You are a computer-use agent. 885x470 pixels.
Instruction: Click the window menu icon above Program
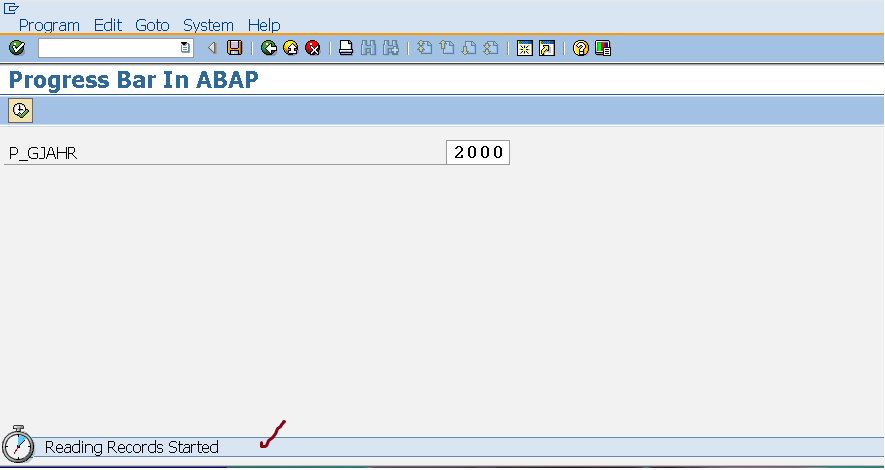tap(11, 8)
